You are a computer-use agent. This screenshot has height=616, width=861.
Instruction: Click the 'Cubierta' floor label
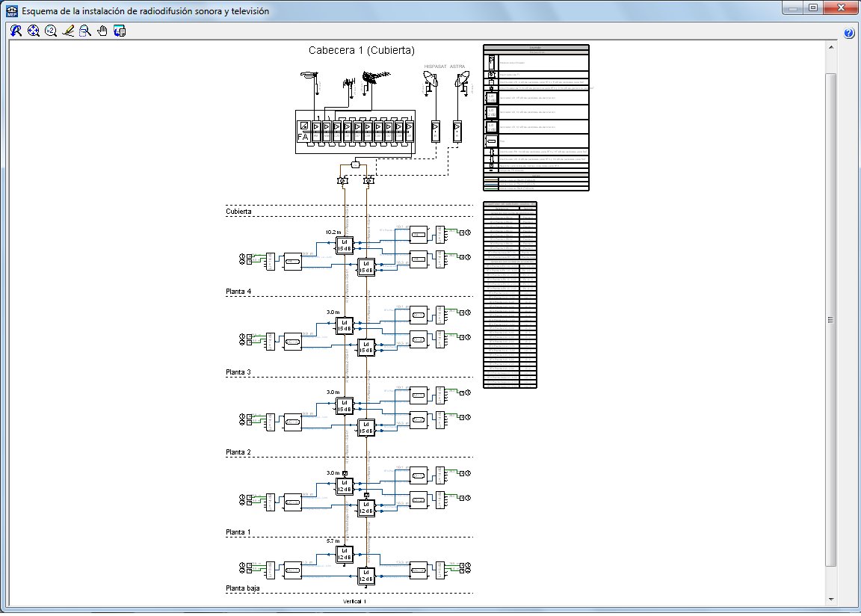[x=239, y=212]
